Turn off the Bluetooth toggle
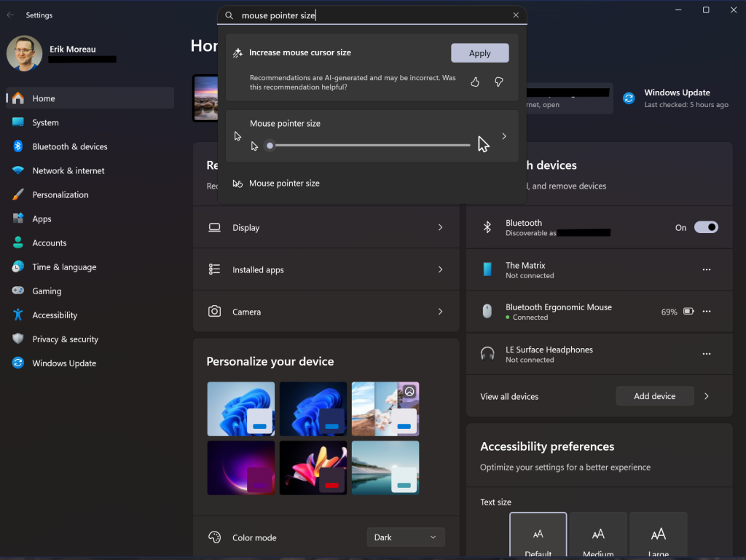The image size is (746, 560). click(705, 227)
